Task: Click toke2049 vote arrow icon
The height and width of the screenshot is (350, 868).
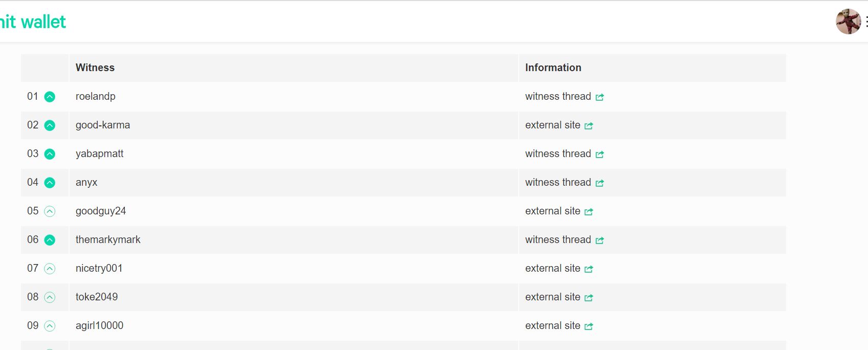Action: click(x=50, y=297)
